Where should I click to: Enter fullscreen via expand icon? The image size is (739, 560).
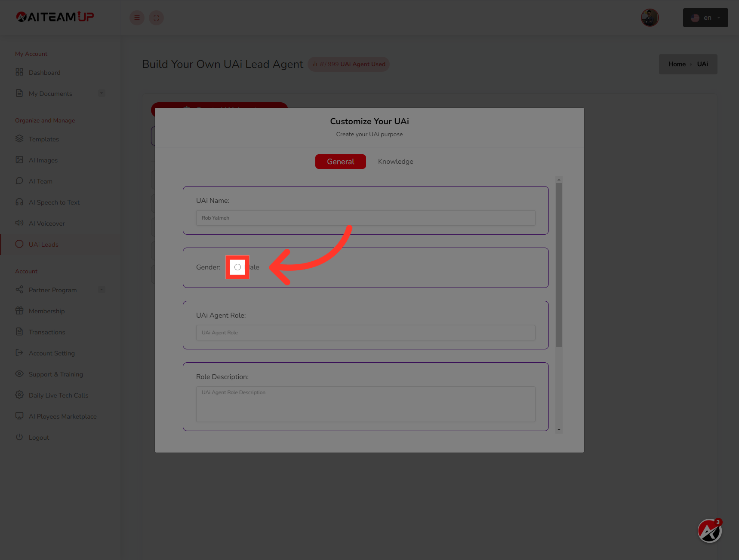[156, 18]
